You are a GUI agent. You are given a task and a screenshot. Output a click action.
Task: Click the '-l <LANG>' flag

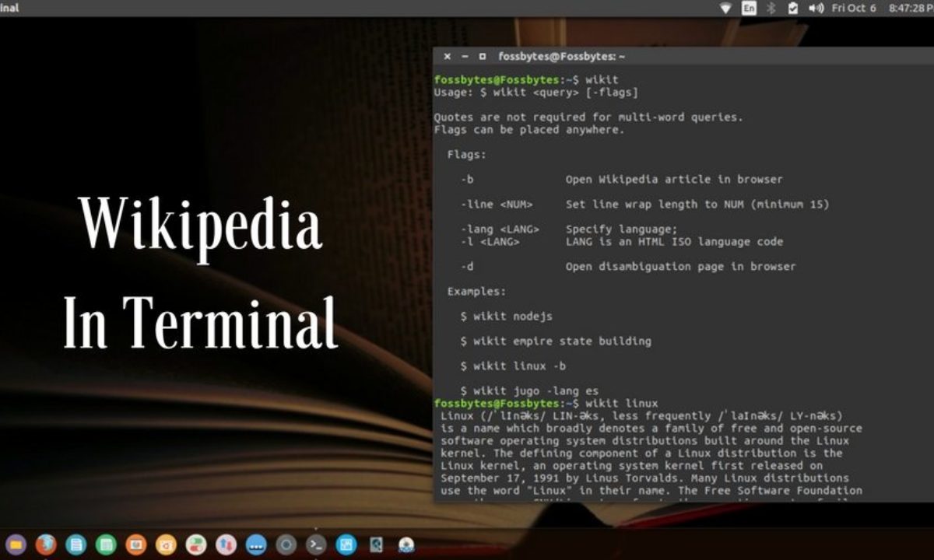click(x=490, y=242)
